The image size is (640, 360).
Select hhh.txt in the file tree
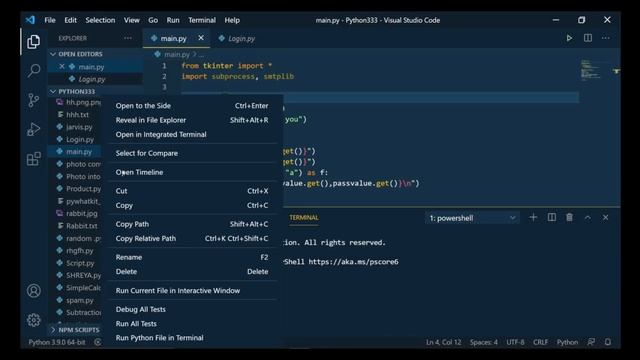tap(78, 115)
